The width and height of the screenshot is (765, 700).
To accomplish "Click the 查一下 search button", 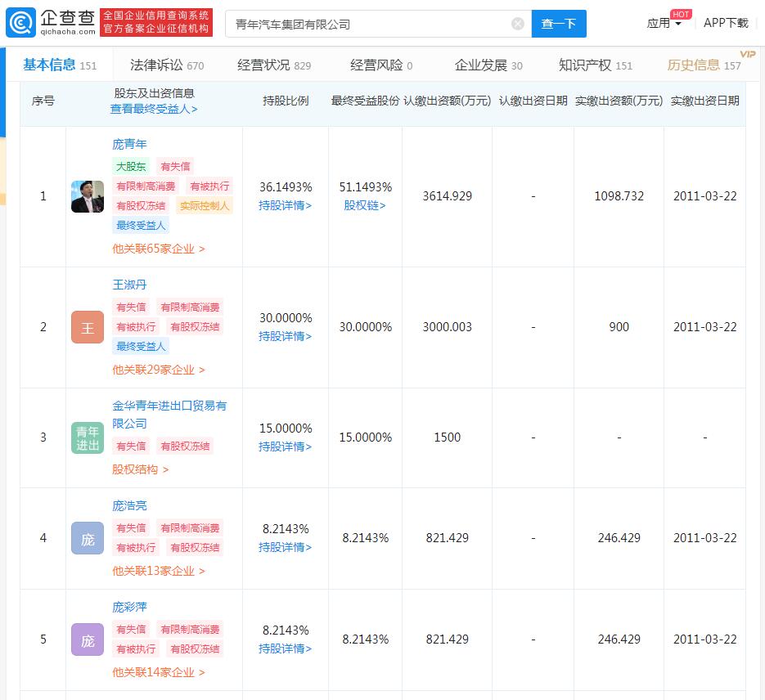I will coord(559,24).
